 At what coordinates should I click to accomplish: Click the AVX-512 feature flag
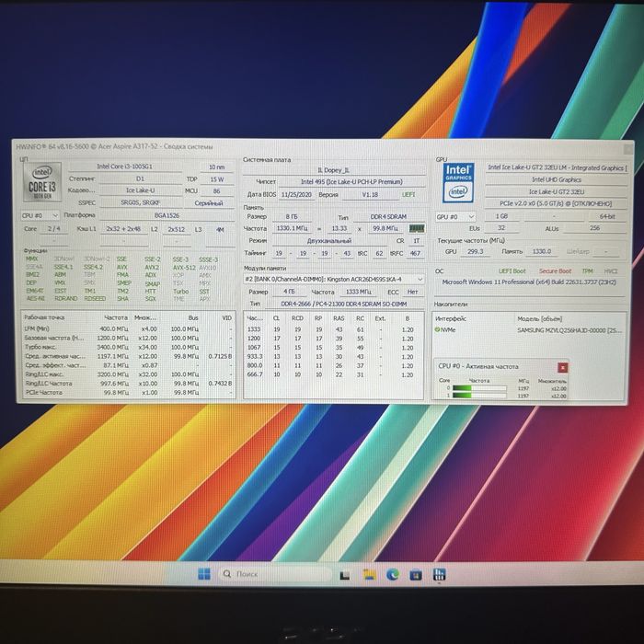point(184,268)
